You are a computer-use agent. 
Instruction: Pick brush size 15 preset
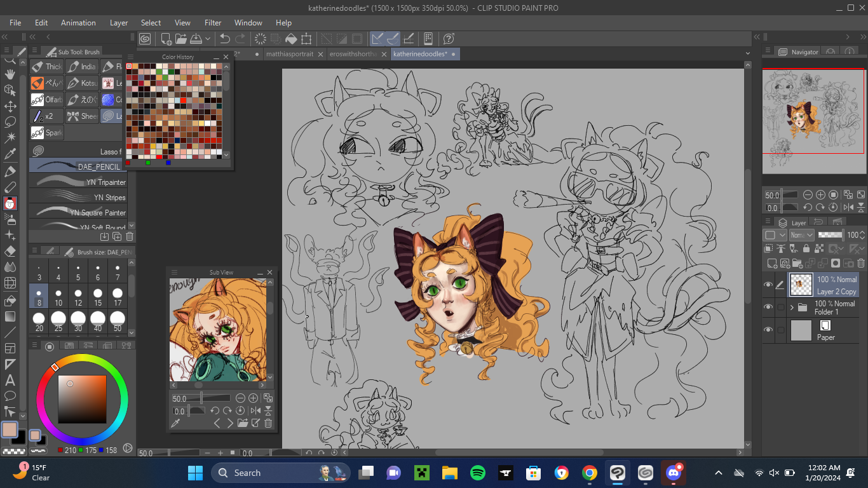tap(98, 295)
